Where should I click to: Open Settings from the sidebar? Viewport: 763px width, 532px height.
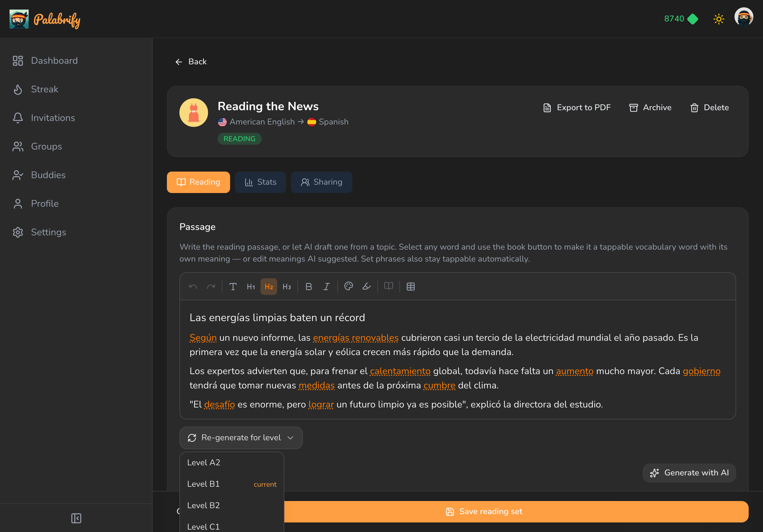tap(76, 232)
